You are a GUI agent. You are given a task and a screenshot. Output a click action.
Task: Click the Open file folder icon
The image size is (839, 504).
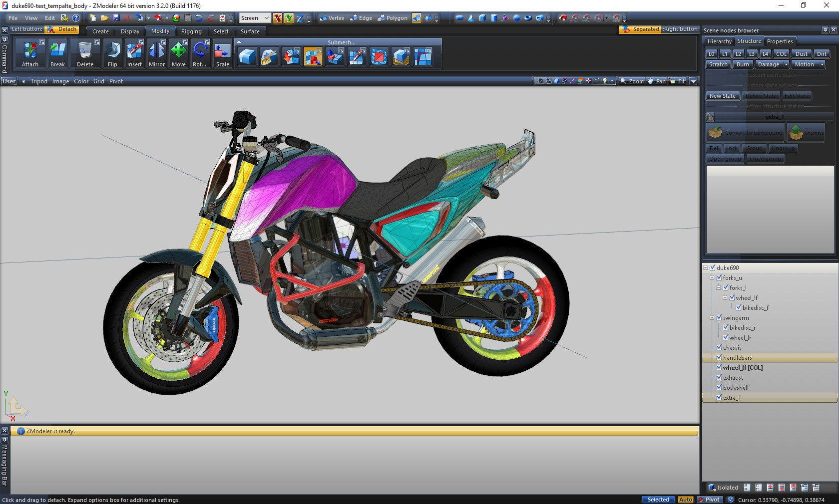104,18
